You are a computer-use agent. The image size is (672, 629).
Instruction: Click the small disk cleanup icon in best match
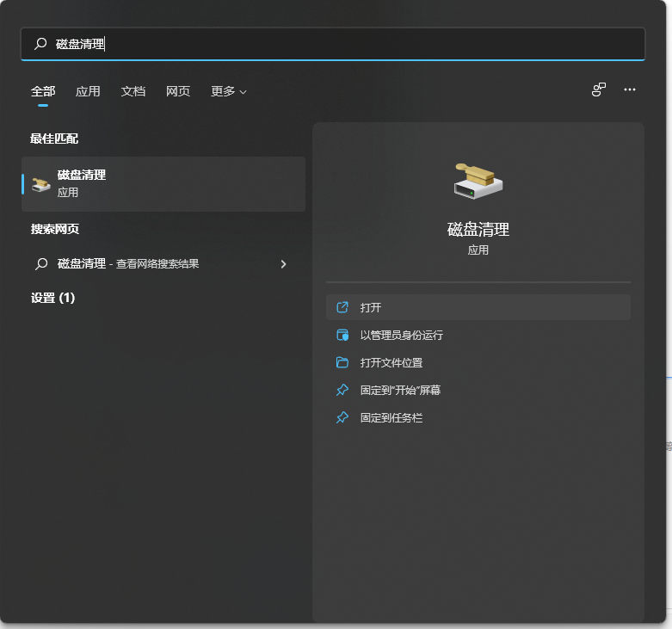point(41,184)
